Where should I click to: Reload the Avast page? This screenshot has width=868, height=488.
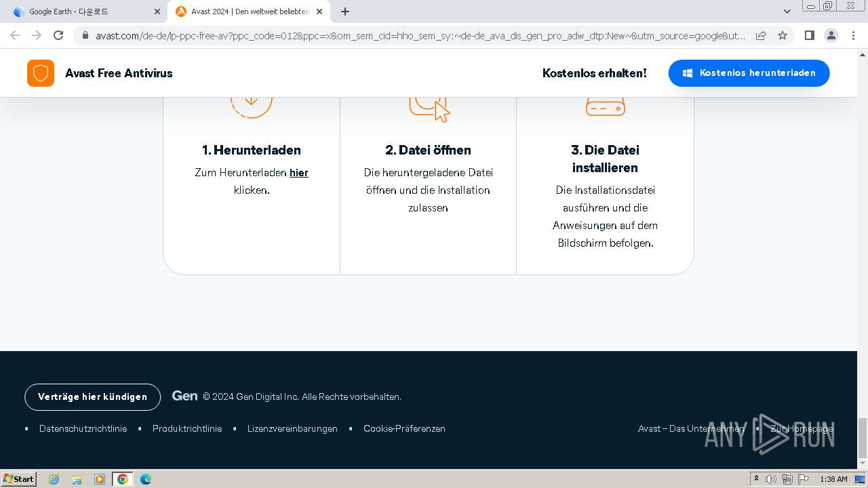58,35
